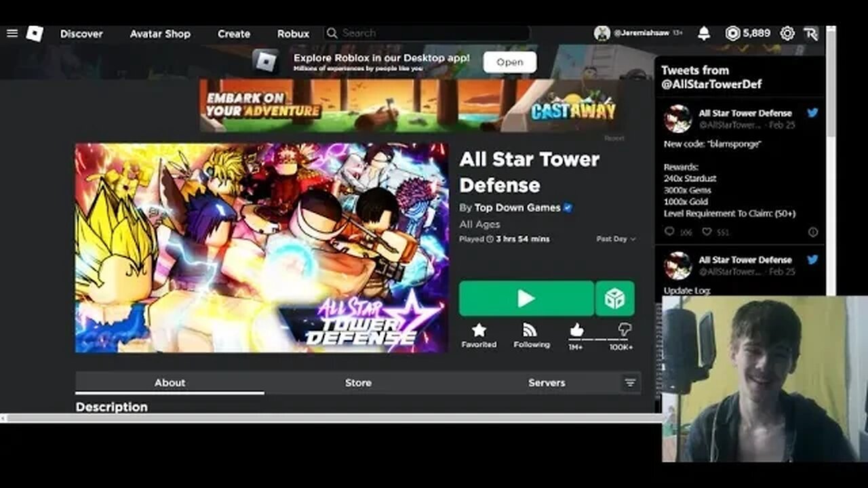Click the verified badge beside Top Down Games
This screenshot has width=868, height=488.
pos(568,208)
